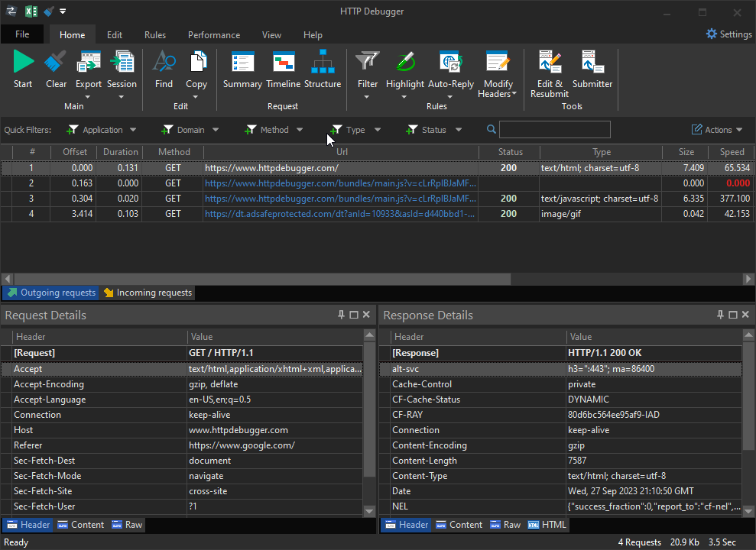The image size is (756, 550).
Task: Switch to the Rules ribbon tab
Action: (155, 35)
